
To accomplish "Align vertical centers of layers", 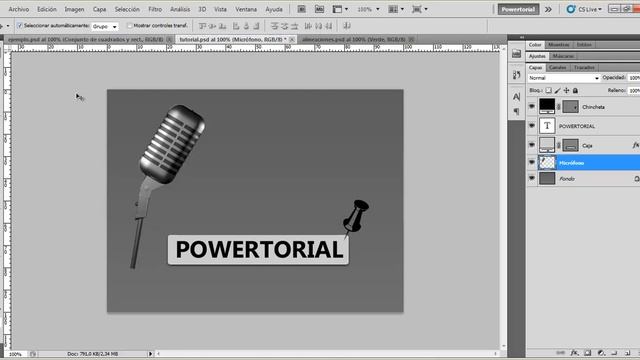I will [x=212, y=26].
